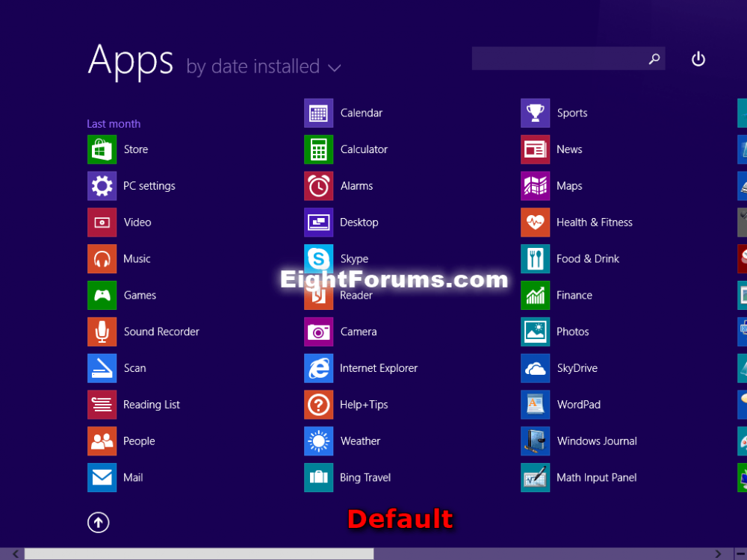Open the Camera app icon
The image size is (747, 560).
pyautogui.click(x=319, y=332)
